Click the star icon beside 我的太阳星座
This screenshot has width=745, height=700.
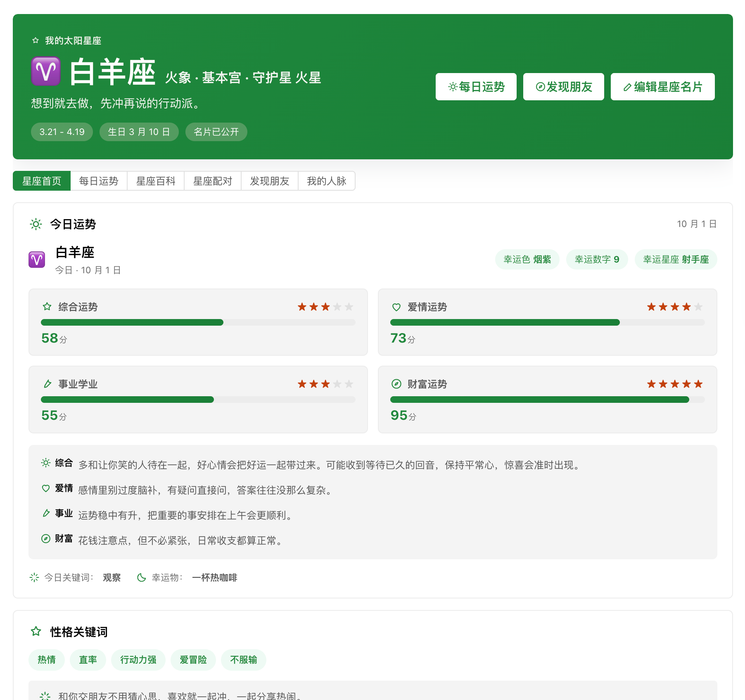pos(36,40)
